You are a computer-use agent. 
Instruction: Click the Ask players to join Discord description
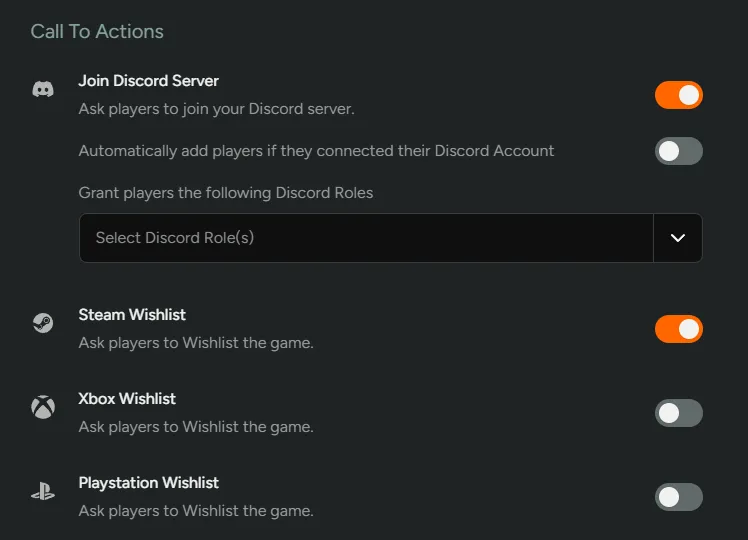pos(217,108)
